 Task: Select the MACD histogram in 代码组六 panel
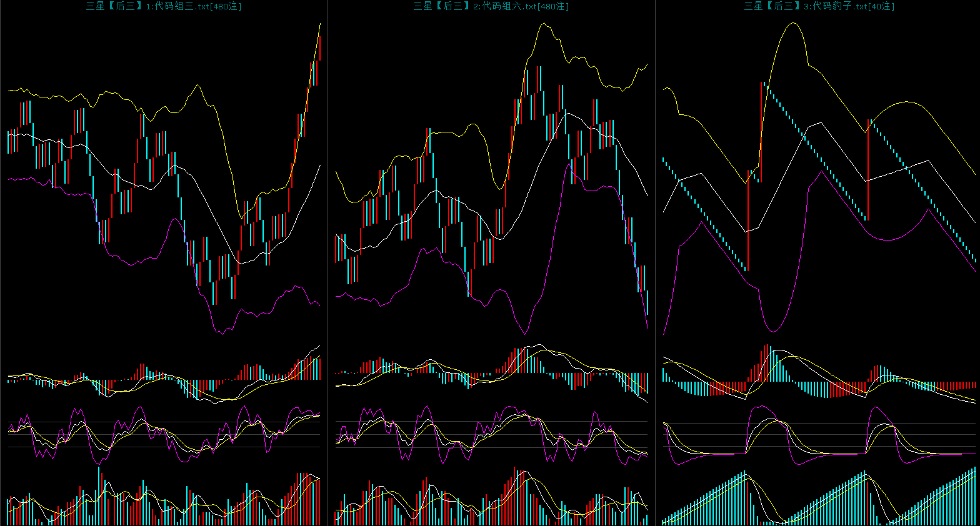click(491, 375)
